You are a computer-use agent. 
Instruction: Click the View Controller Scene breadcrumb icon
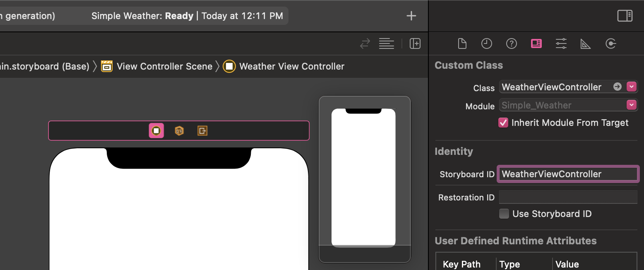point(107,66)
